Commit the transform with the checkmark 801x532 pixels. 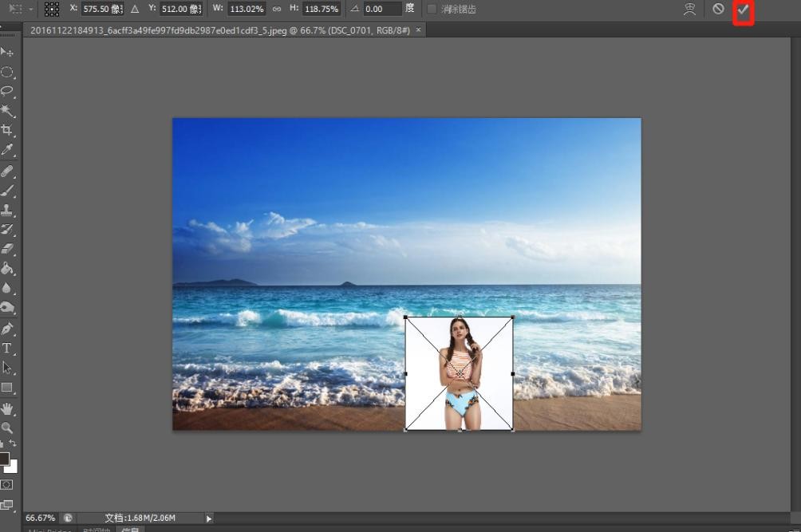[x=743, y=10]
